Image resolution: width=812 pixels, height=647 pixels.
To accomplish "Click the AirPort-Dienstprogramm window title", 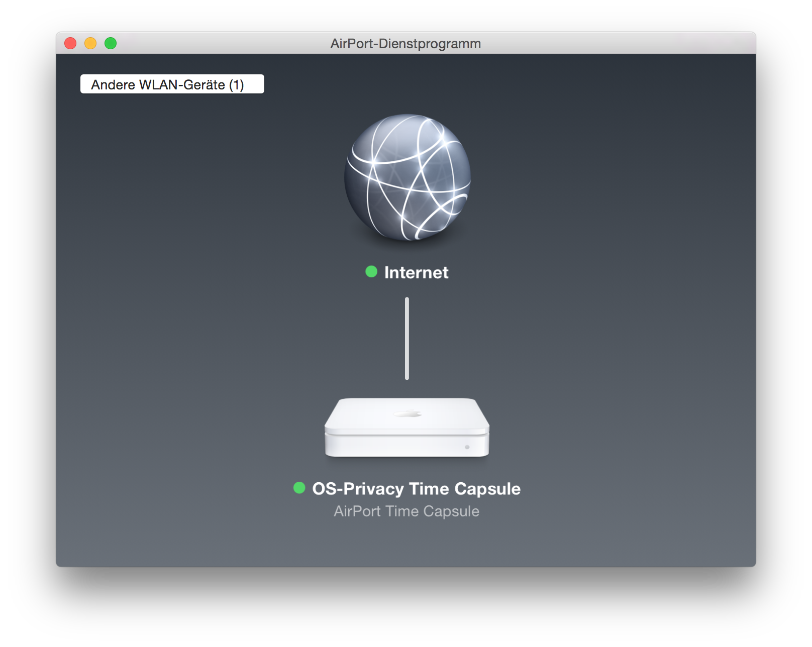I will click(x=405, y=44).
